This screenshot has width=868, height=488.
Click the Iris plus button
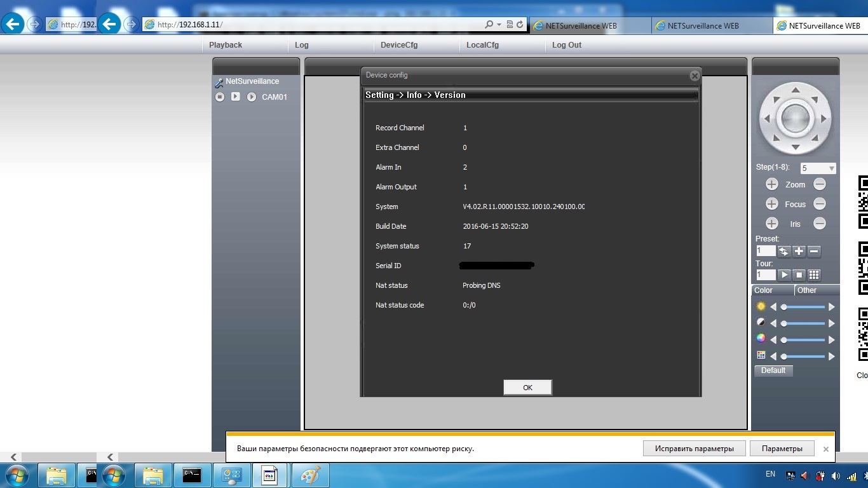click(771, 224)
